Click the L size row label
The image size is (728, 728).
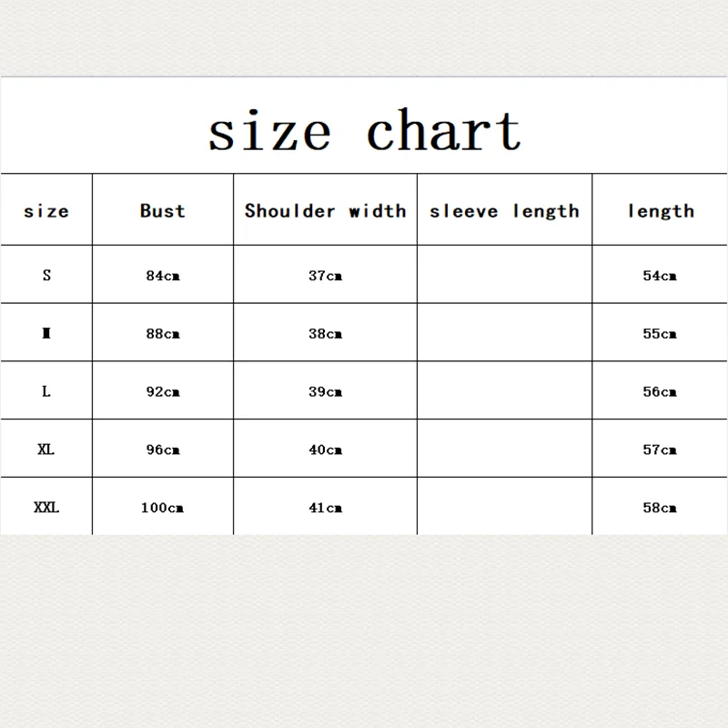tap(46, 391)
